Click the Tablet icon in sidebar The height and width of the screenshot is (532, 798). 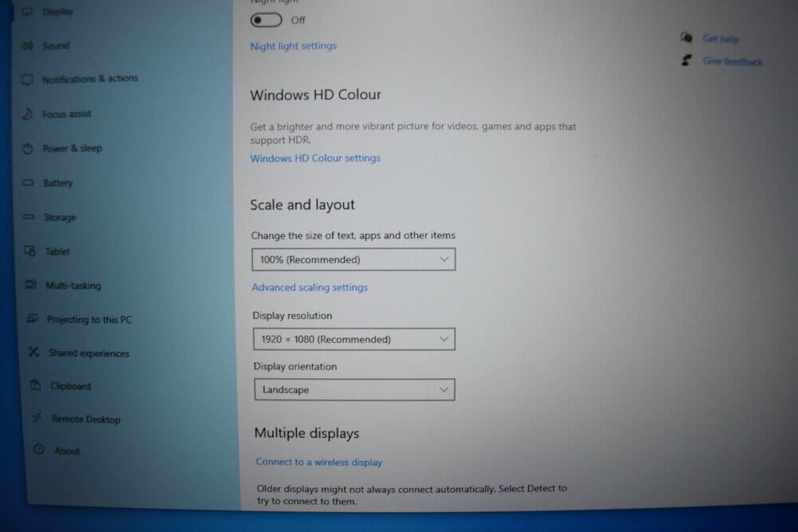coord(30,251)
